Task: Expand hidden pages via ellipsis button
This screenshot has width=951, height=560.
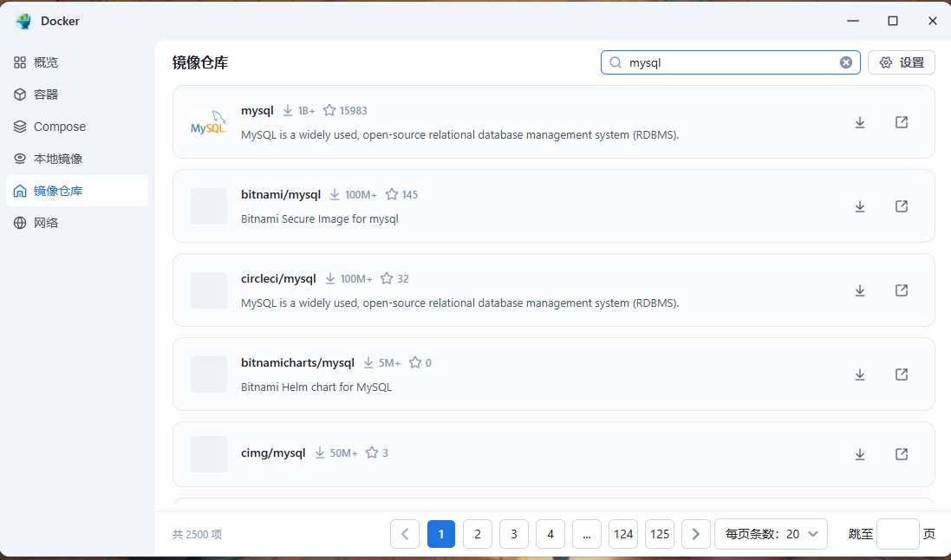Action: click(586, 533)
